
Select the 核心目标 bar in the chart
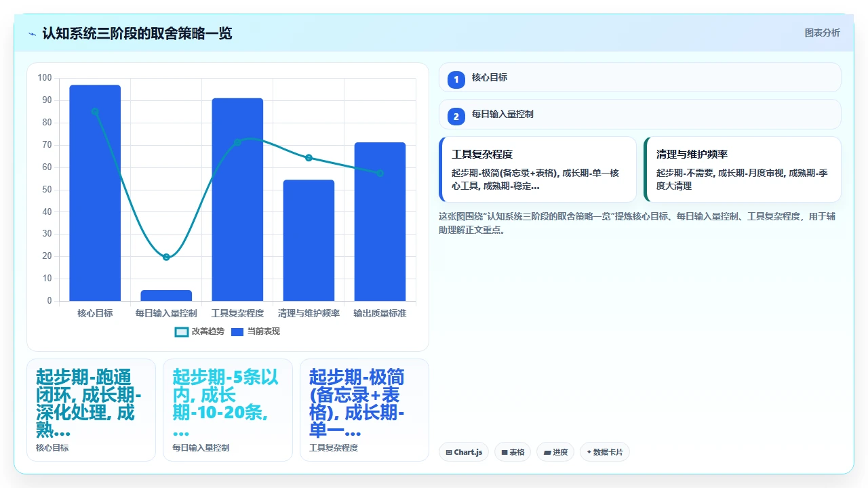pos(95,193)
